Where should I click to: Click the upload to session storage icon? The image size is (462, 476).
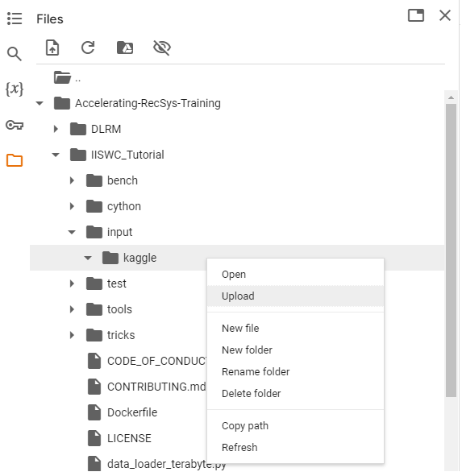pyautogui.click(x=52, y=48)
